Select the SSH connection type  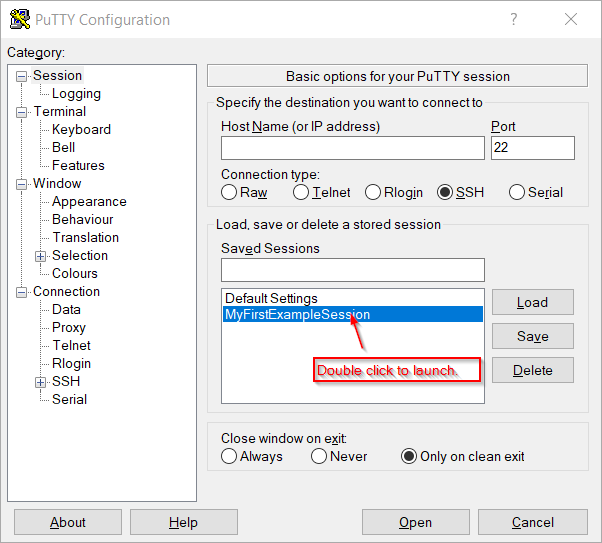(445, 193)
